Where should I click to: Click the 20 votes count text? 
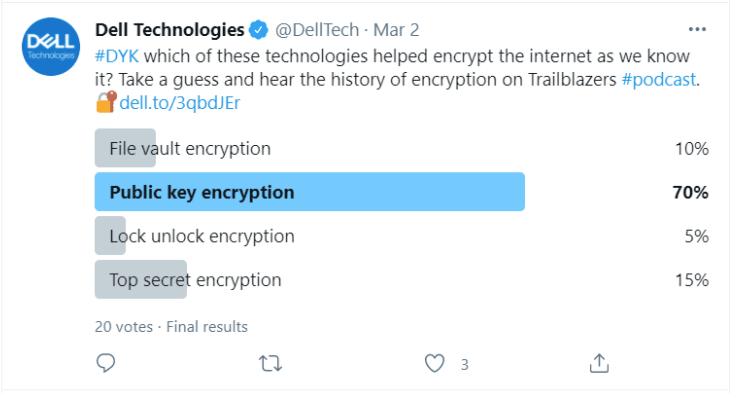tap(124, 327)
